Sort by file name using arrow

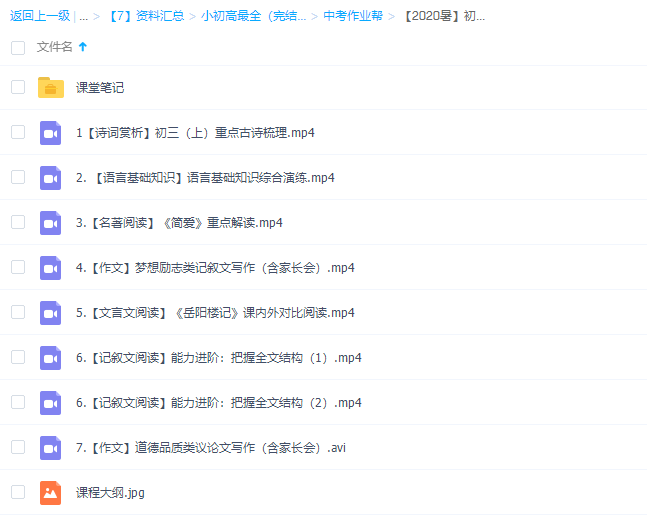(82, 47)
